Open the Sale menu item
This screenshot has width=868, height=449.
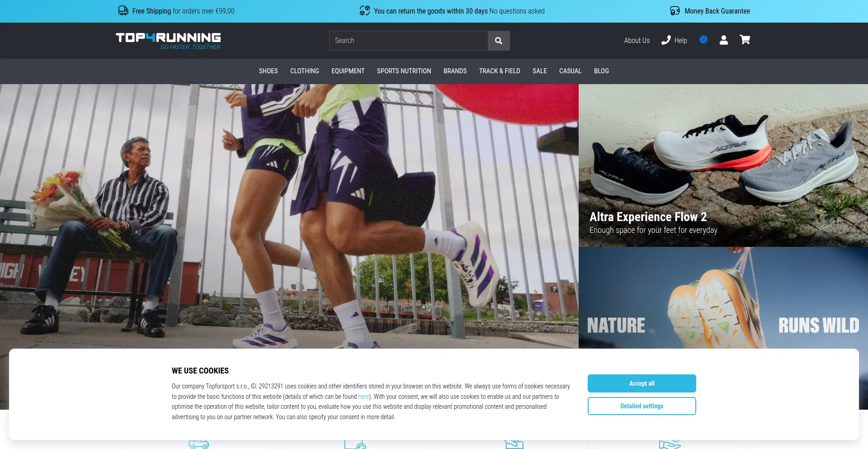(539, 71)
